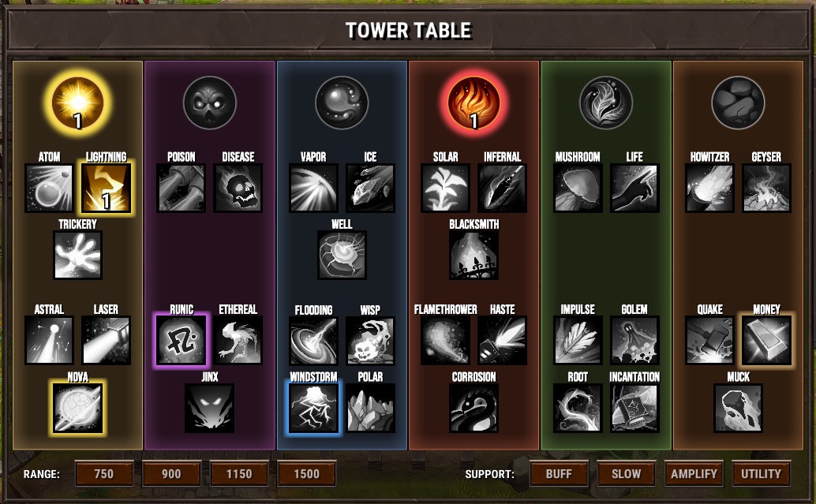This screenshot has height=504, width=816.
Task: Enable the darkness skull element orb
Action: (x=209, y=103)
